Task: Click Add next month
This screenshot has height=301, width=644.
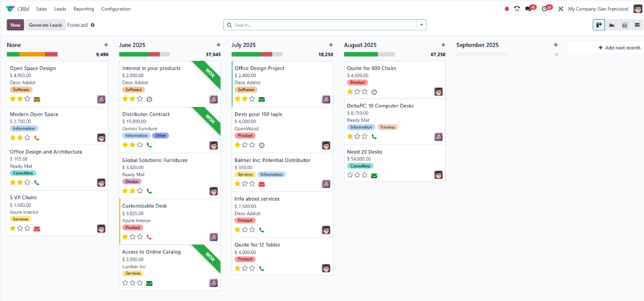Action: (x=619, y=48)
